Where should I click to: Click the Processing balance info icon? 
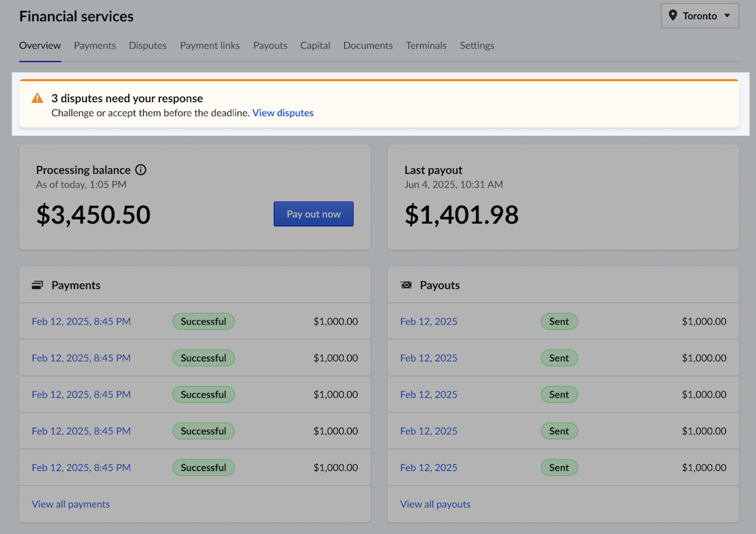141,170
